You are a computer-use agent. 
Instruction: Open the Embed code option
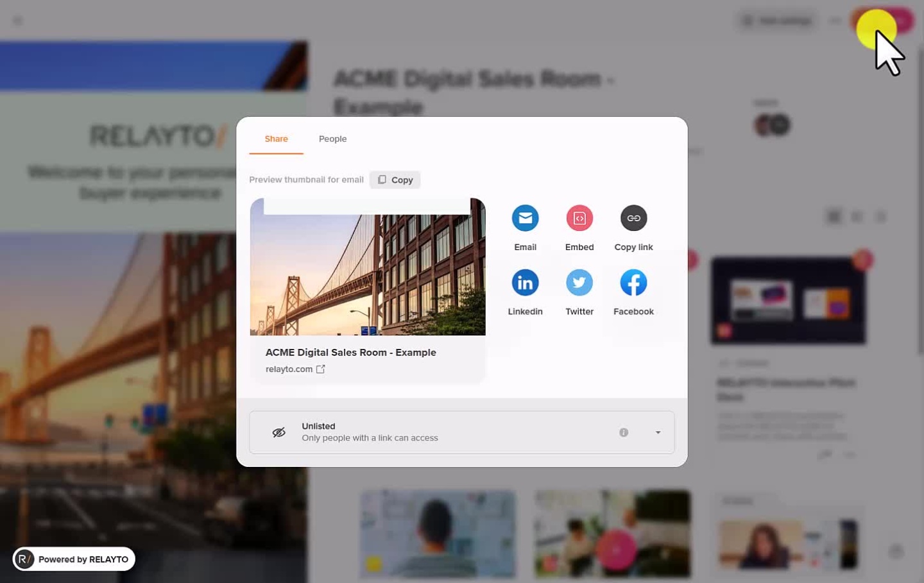(x=579, y=219)
